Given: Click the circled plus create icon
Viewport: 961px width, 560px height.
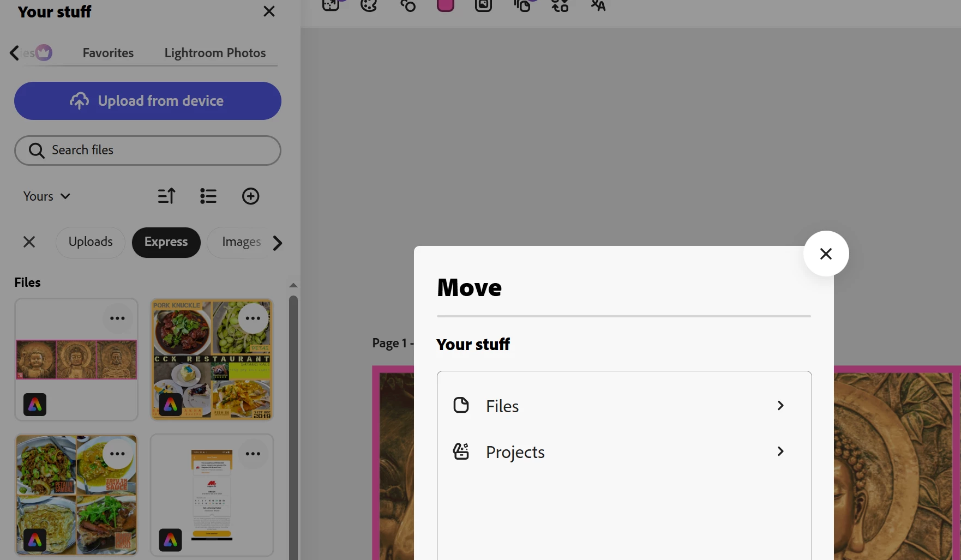Looking at the screenshot, I should (251, 196).
